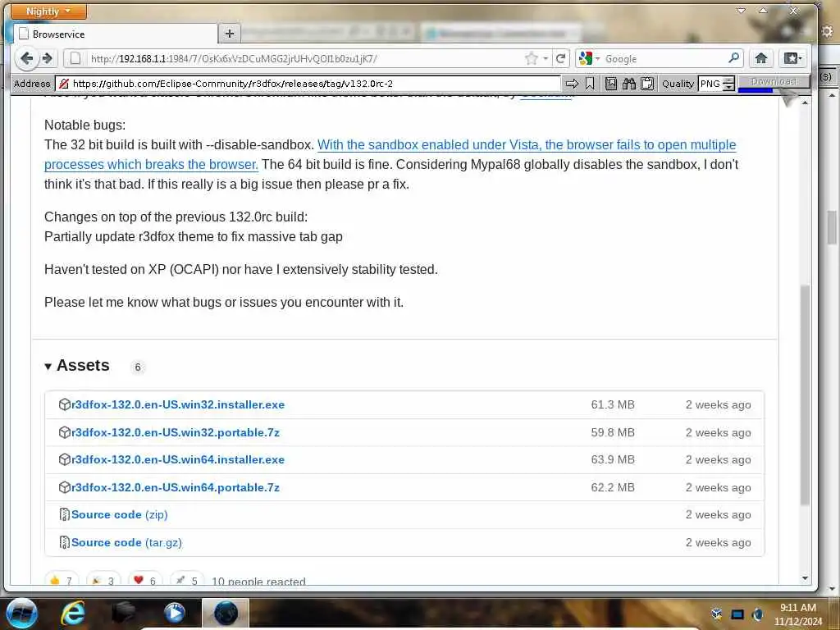This screenshot has width=840, height=630.
Task: Toggle the thumbs up reaction
Action: point(61,580)
